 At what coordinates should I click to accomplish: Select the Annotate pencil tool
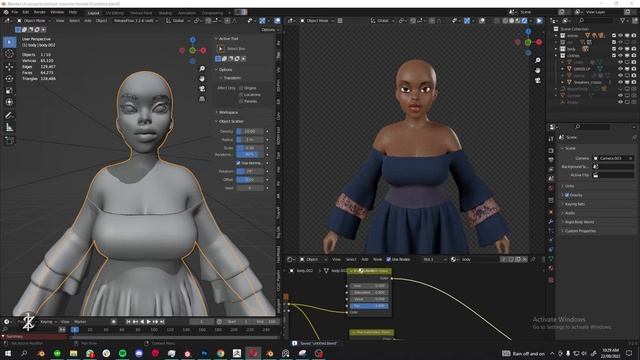[9, 116]
